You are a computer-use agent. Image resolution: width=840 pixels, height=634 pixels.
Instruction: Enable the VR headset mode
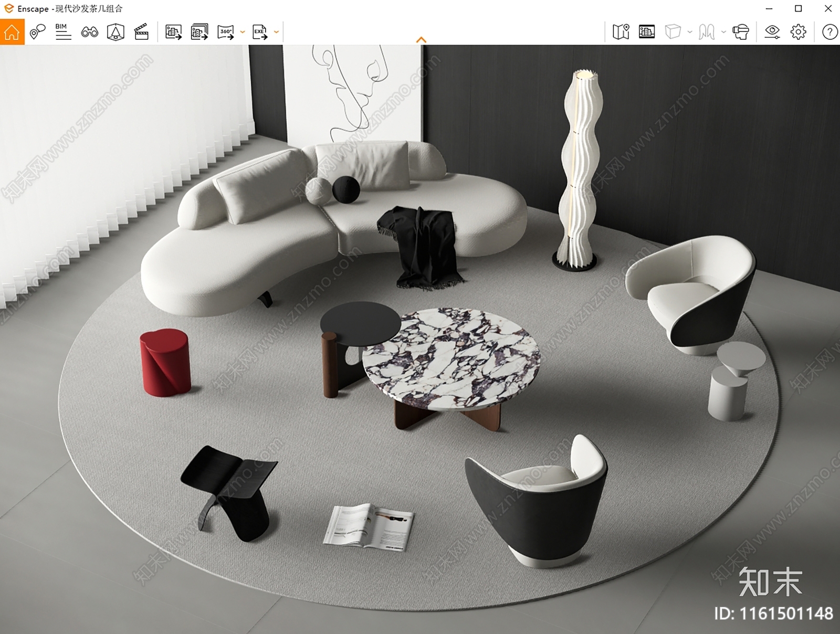(741, 32)
